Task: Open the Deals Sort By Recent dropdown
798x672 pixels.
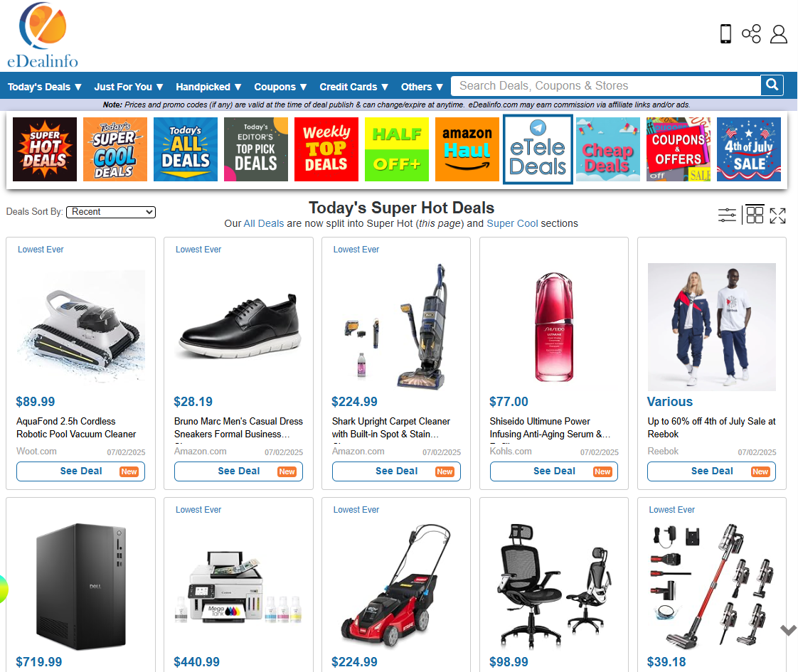Action: (111, 212)
